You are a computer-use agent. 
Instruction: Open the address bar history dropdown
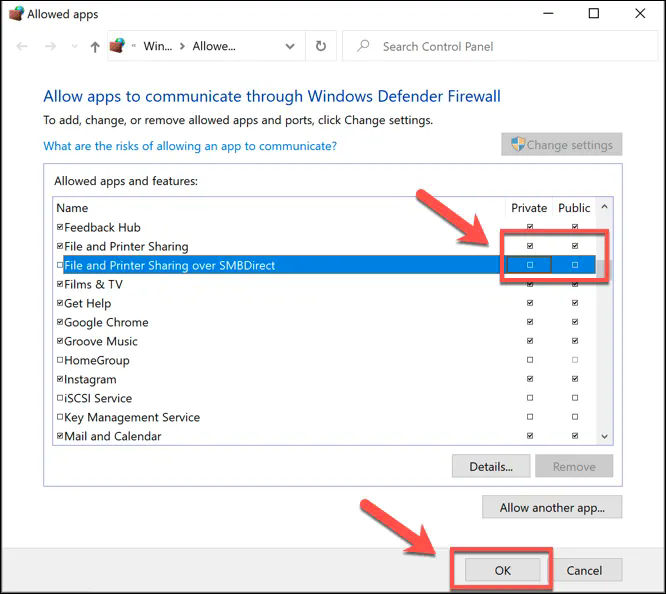click(x=290, y=46)
